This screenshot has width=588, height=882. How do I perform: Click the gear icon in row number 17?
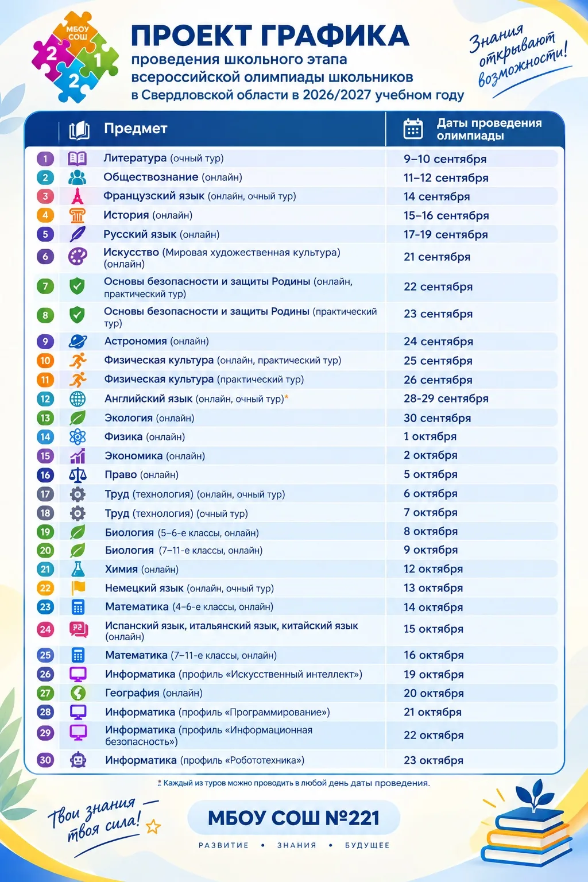78,494
